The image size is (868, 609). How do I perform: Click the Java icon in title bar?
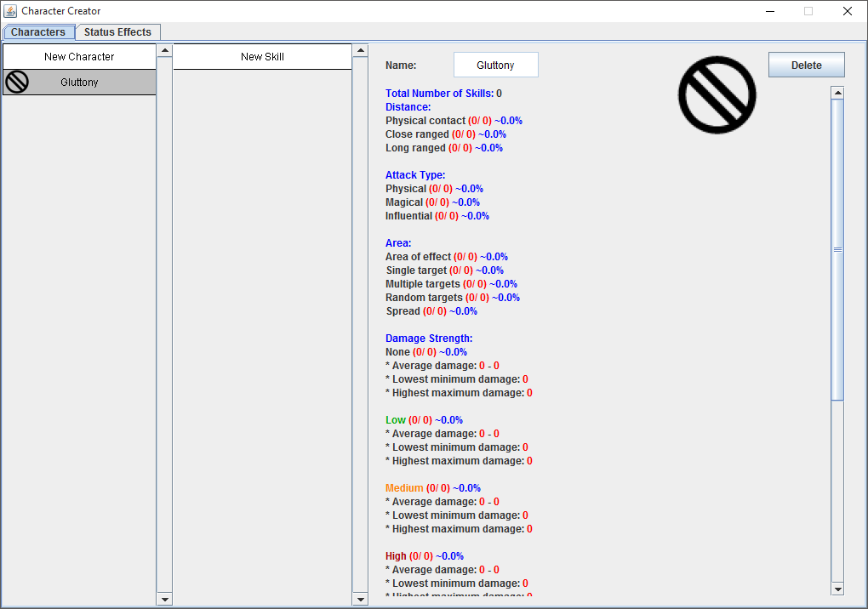tap(10, 11)
